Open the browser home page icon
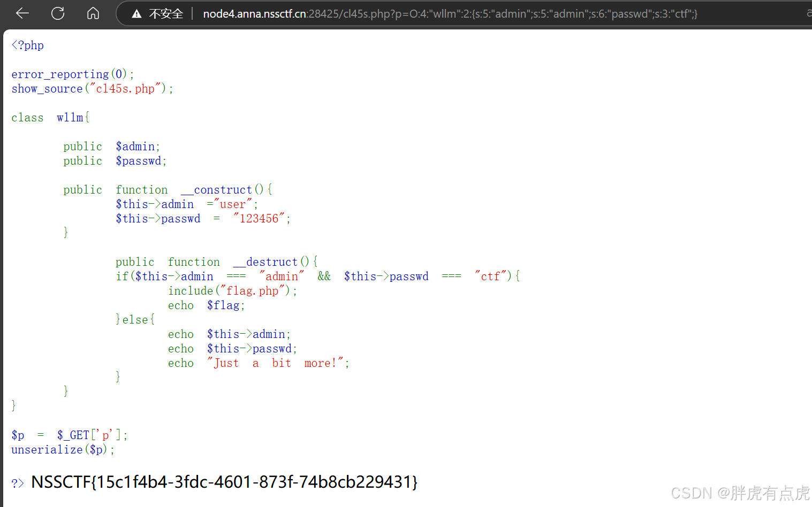 [x=93, y=13]
